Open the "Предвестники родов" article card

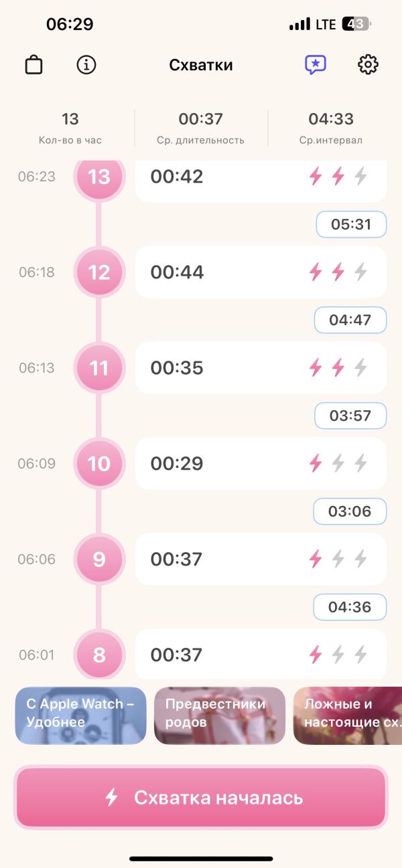(220, 715)
